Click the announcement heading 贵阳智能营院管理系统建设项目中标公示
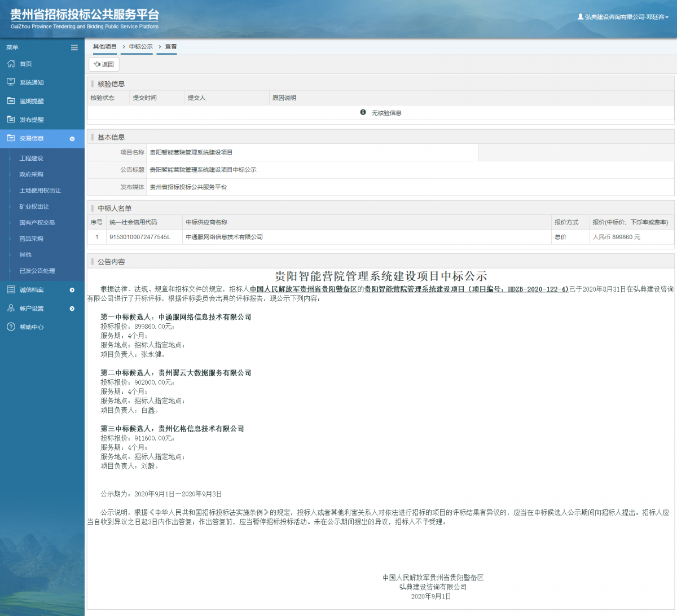The height and width of the screenshot is (616, 677). pos(381,276)
